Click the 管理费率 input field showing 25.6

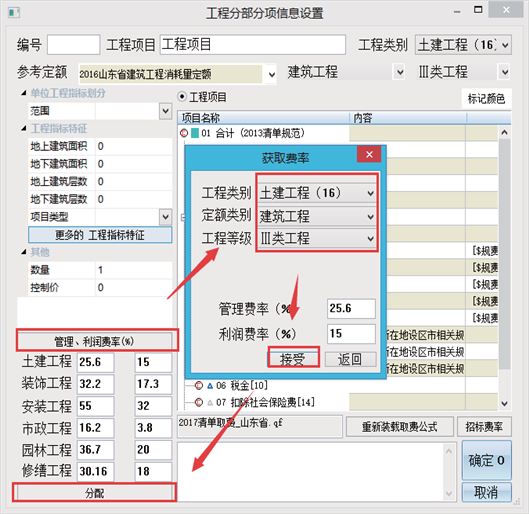(351, 308)
